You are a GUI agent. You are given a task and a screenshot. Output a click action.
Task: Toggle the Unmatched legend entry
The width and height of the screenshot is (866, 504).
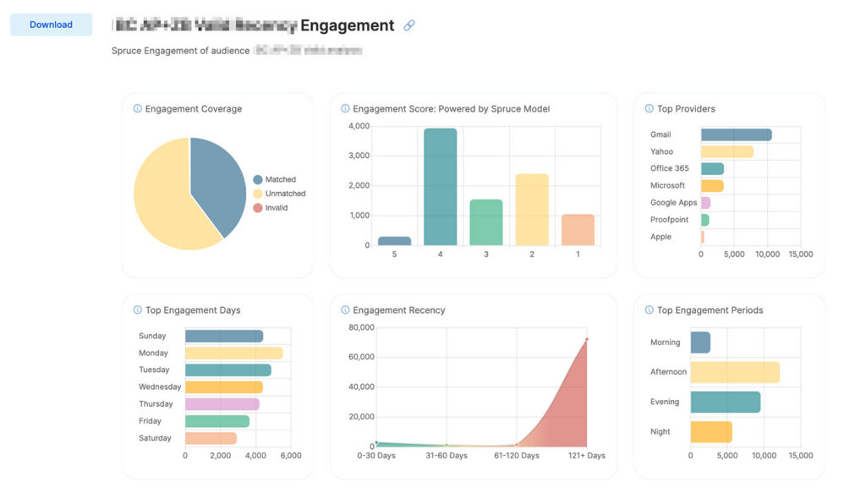(279, 194)
